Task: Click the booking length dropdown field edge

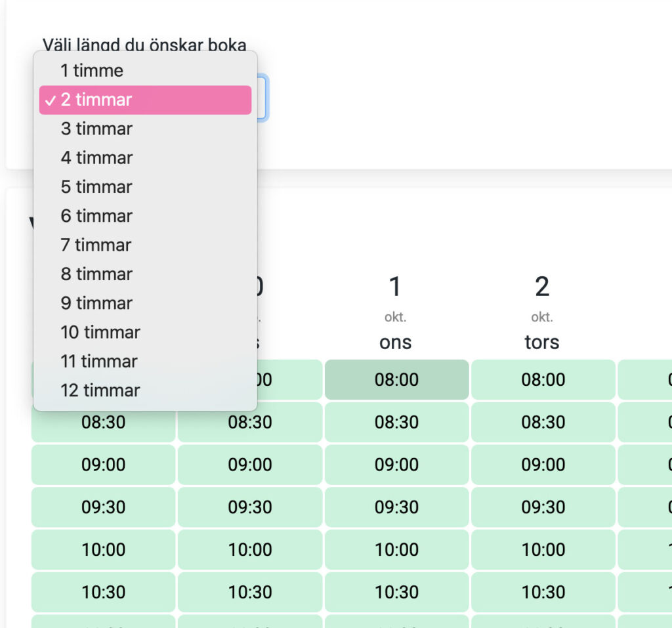Action: 262,98
